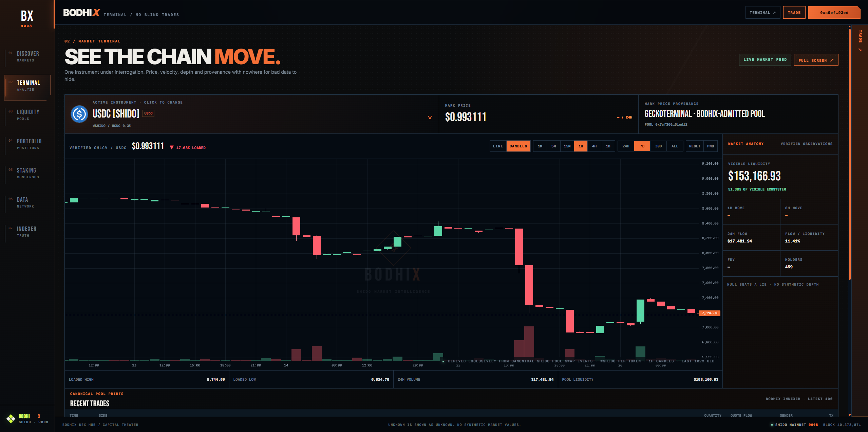Select the ALL chart range
Image resolution: width=868 pixels, height=432 pixels.
(675, 146)
